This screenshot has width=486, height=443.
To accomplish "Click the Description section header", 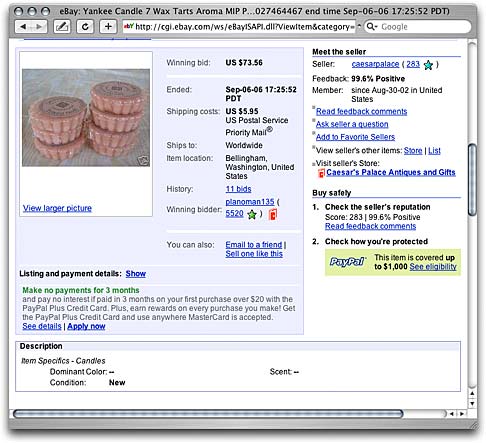I will coord(41,346).
